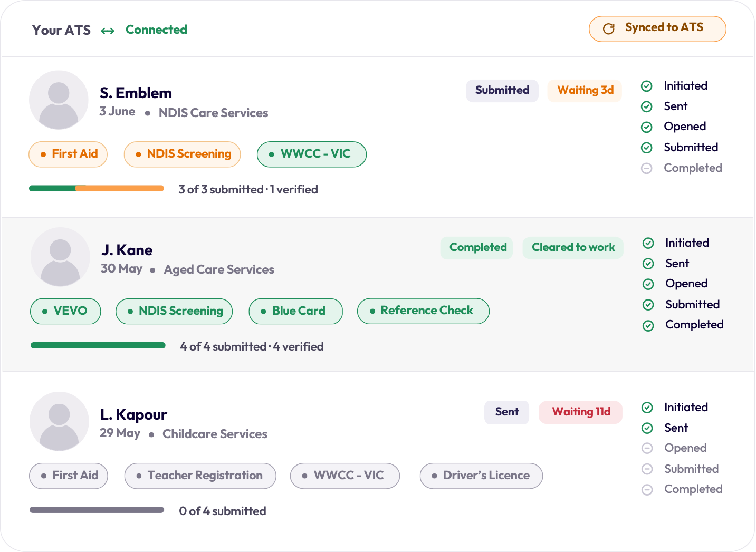Click J. Kane's Reference Check tag
The height and width of the screenshot is (552, 756).
point(423,311)
